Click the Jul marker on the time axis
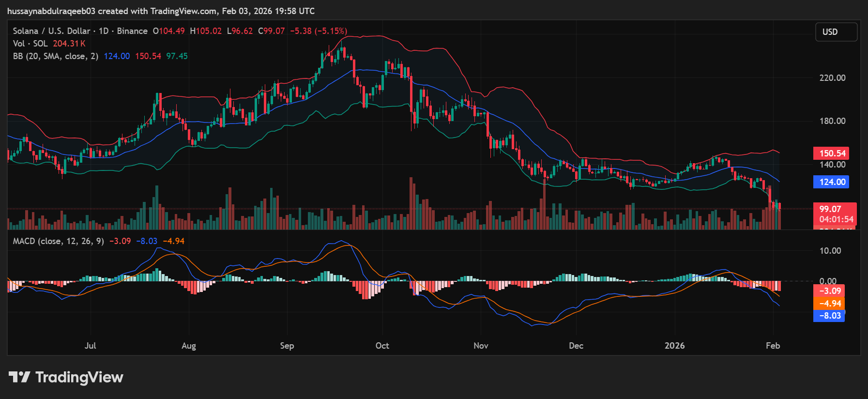 pos(91,346)
